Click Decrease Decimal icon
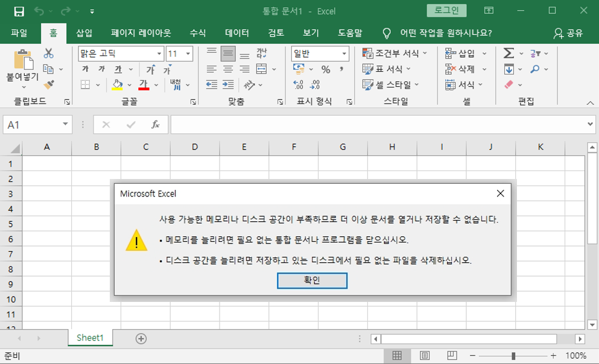 click(x=315, y=84)
